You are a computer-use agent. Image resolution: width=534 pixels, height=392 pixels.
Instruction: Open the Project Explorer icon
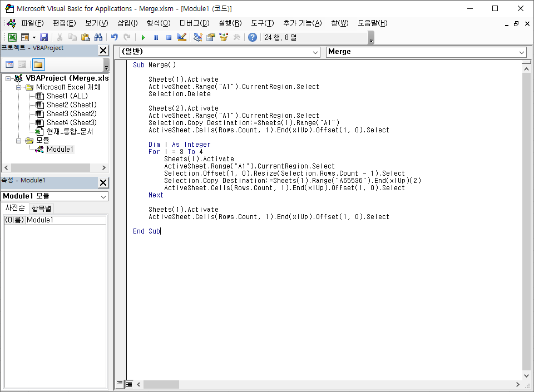[198, 37]
